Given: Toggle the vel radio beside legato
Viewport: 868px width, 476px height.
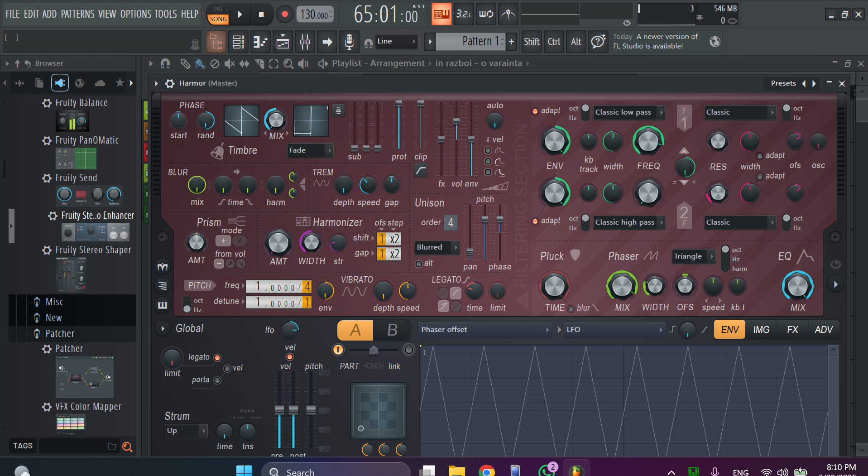Looking at the screenshot, I should (x=227, y=369).
